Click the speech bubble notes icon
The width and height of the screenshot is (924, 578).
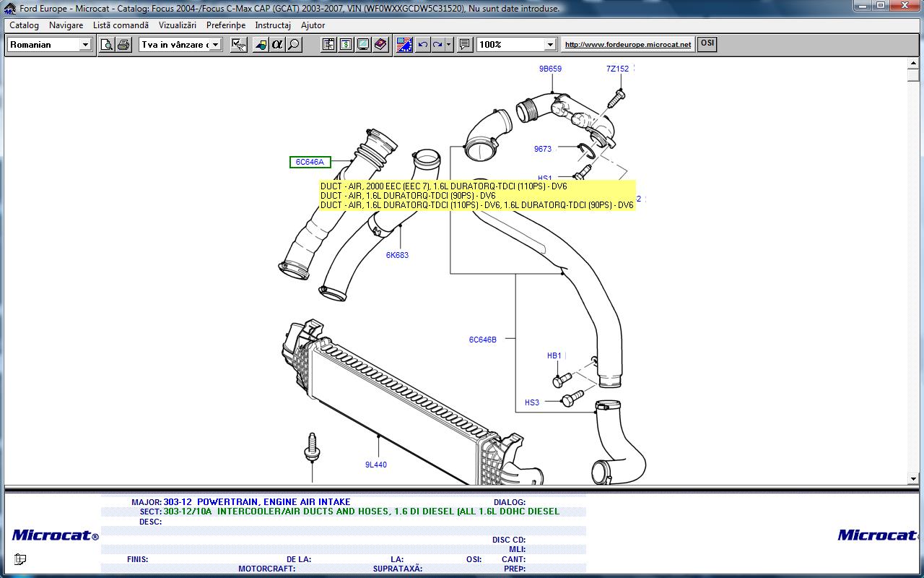coord(465,45)
